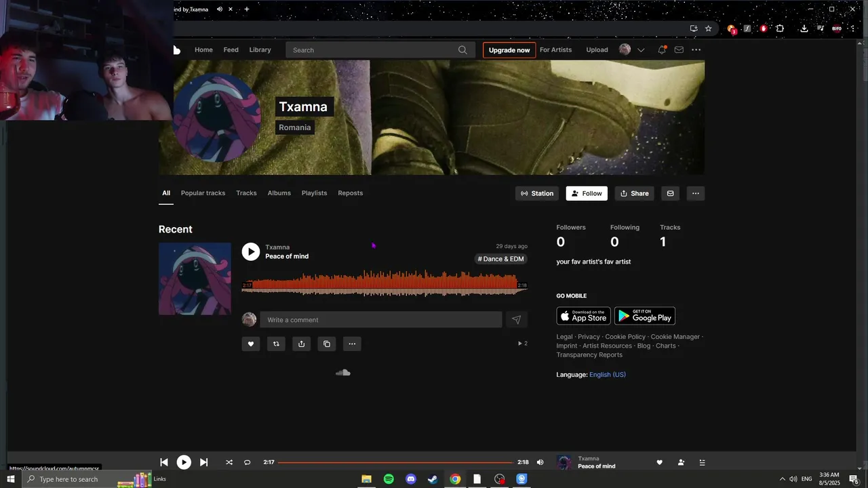Switch to Albums tab
Viewport: 868px width, 488px height.
(279, 193)
